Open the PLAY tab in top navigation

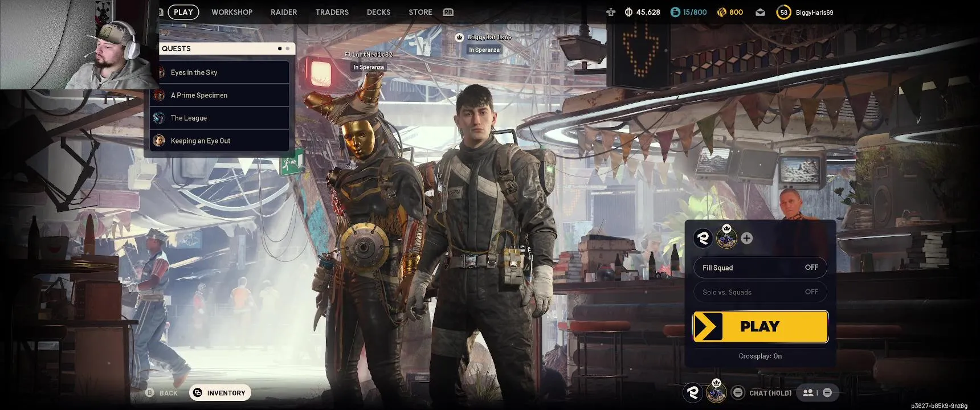point(183,12)
